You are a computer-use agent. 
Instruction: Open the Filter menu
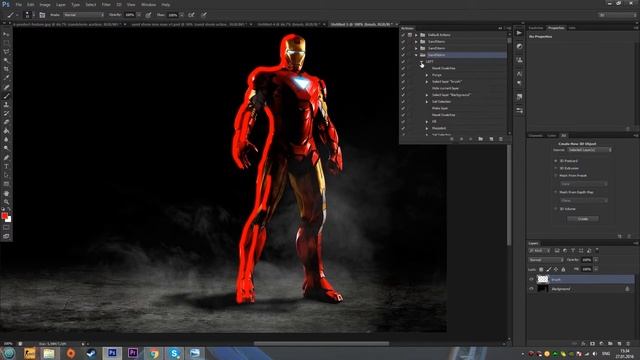pyautogui.click(x=106, y=4)
